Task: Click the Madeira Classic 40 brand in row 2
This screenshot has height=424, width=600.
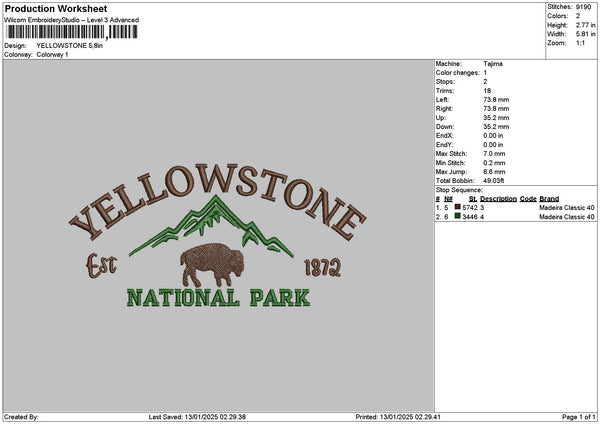Action: pos(567,217)
